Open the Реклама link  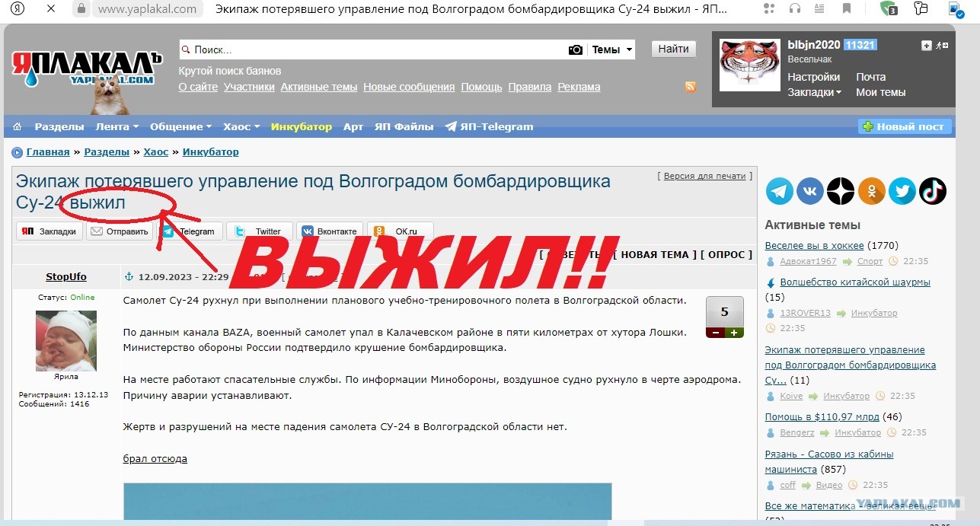579,87
